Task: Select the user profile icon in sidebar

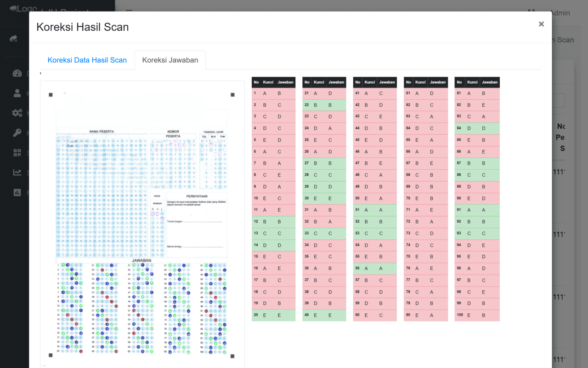Action: point(17,93)
